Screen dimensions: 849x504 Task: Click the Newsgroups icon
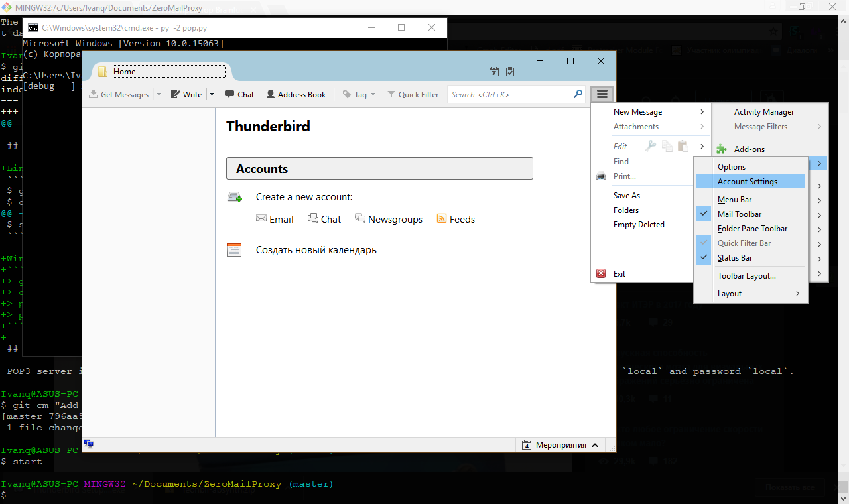(360, 218)
